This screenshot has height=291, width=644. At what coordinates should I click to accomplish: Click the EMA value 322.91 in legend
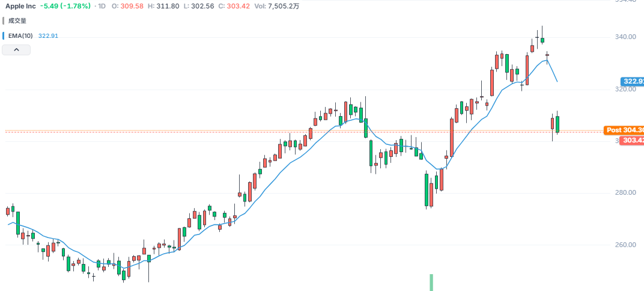tap(48, 35)
